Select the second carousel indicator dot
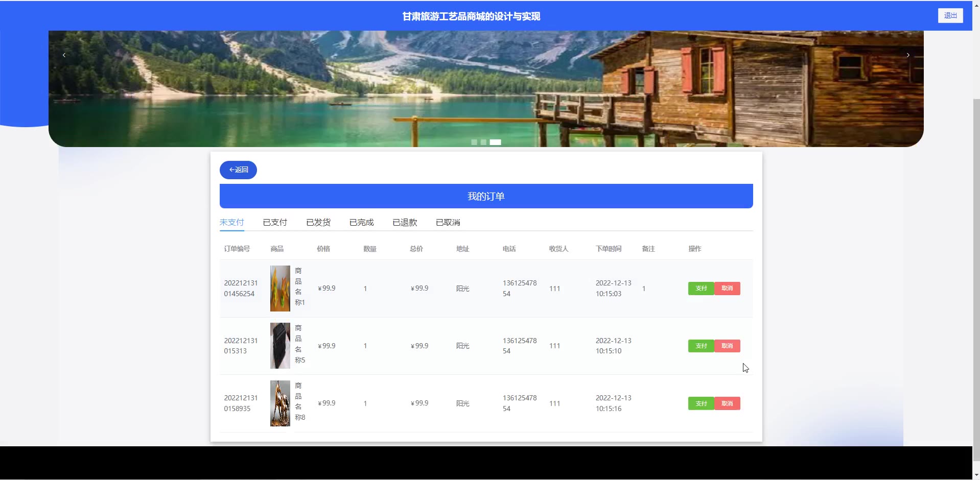 [x=483, y=142]
